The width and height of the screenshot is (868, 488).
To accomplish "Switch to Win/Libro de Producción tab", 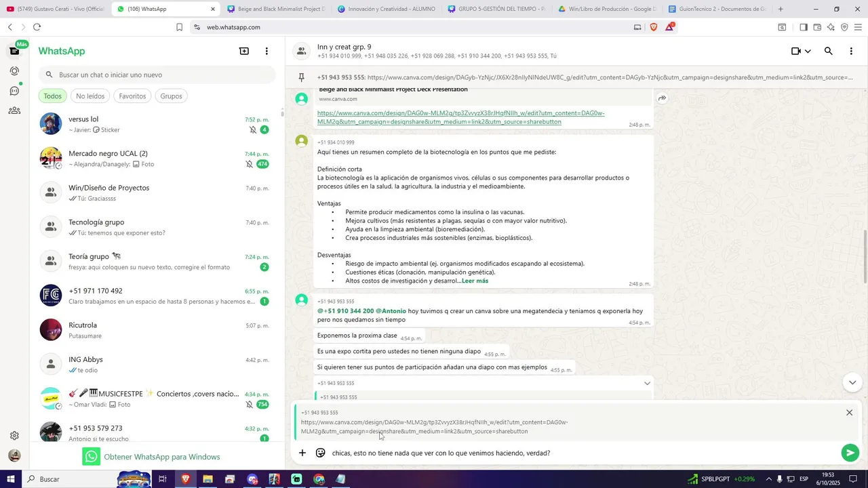I will tap(607, 9).
